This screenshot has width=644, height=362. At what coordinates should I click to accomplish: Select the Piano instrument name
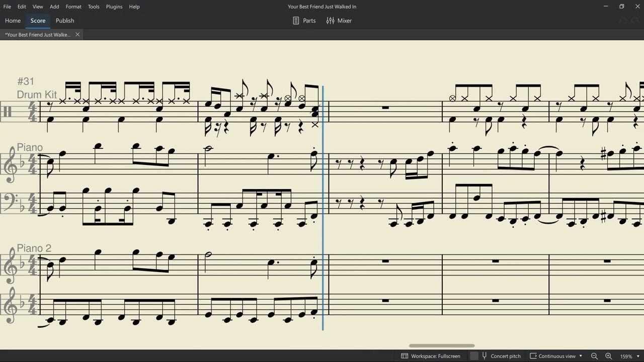coord(30,147)
